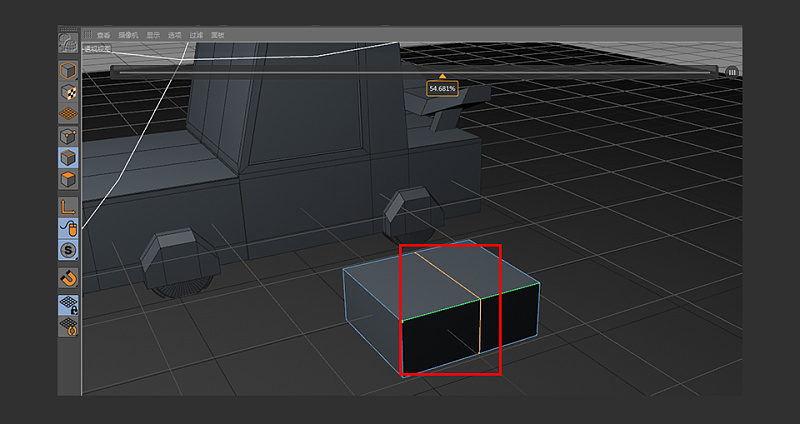The width and height of the screenshot is (800, 424).
Task: Click Planar Workplane rotate grid icon
Action: pos(68,326)
